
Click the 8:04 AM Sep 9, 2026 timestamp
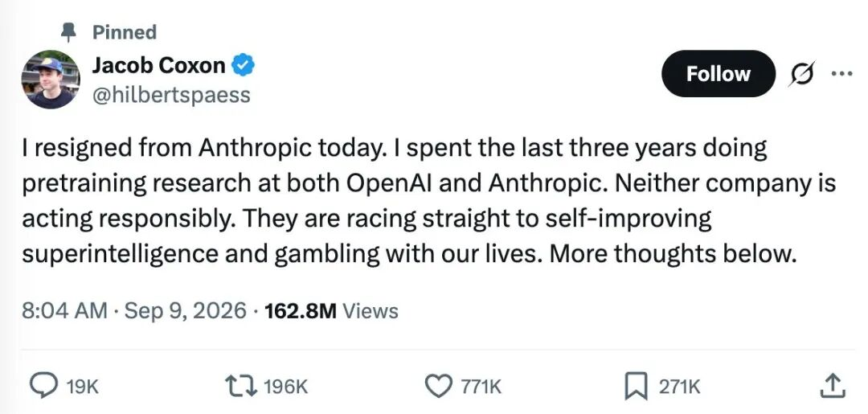pos(134,310)
